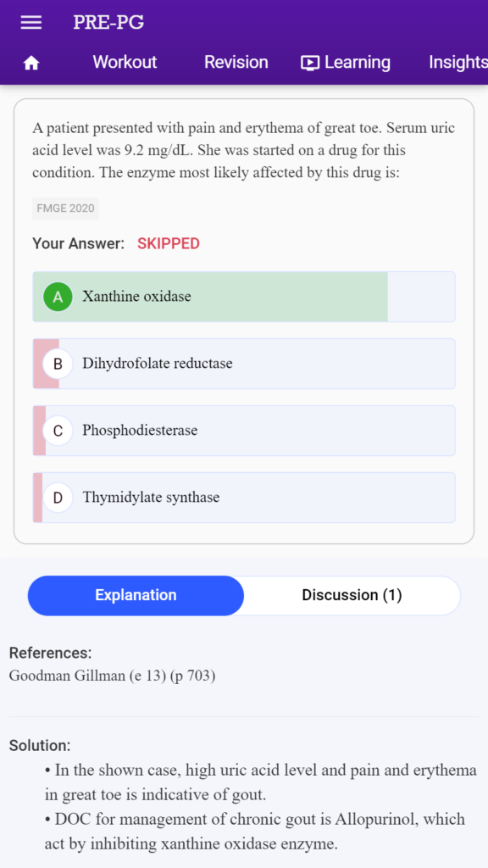Choose answer Xanthine oxidase
The width and height of the screenshot is (488, 868).
click(244, 297)
